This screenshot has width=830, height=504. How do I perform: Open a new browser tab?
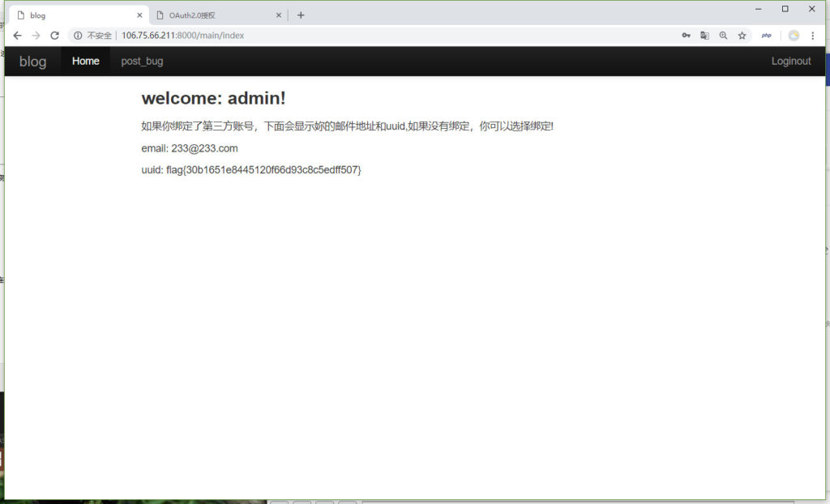click(x=301, y=15)
